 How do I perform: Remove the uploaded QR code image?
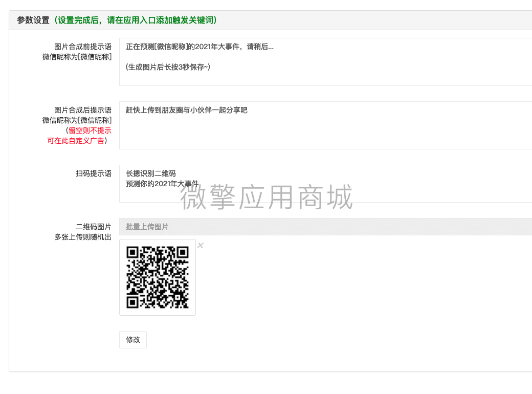tap(201, 246)
